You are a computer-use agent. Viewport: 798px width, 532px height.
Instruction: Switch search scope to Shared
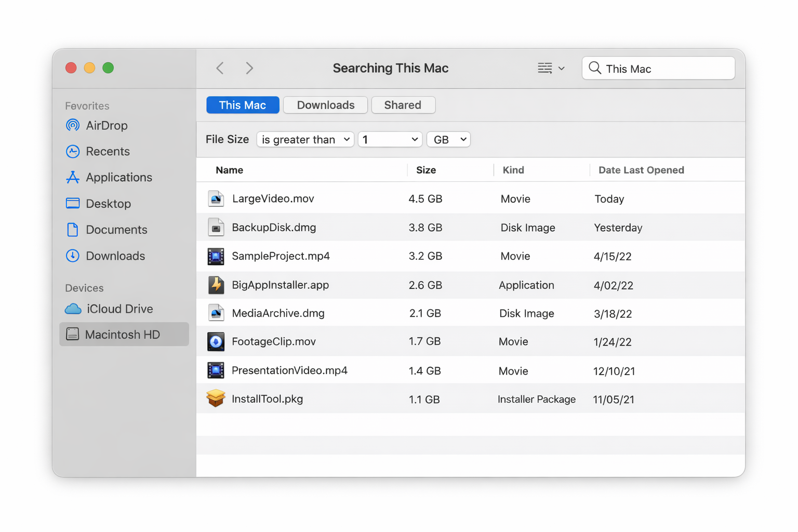click(x=403, y=105)
